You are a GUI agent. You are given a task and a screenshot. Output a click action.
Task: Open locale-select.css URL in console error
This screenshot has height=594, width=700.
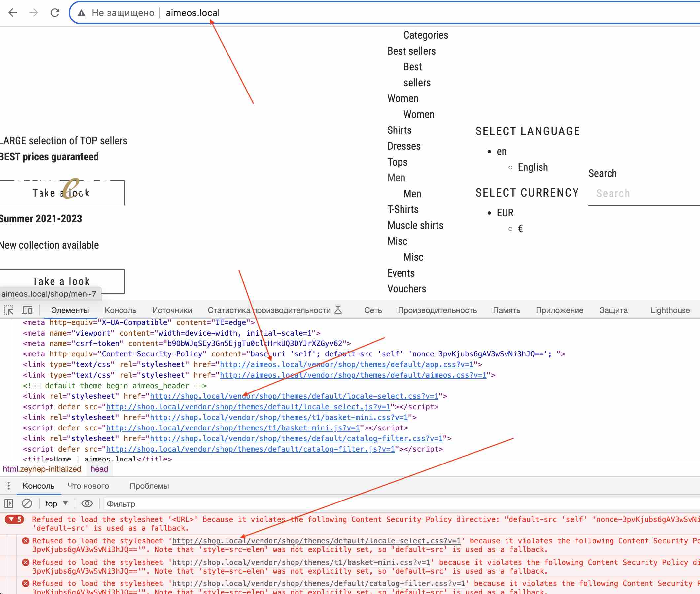(x=316, y=541)
